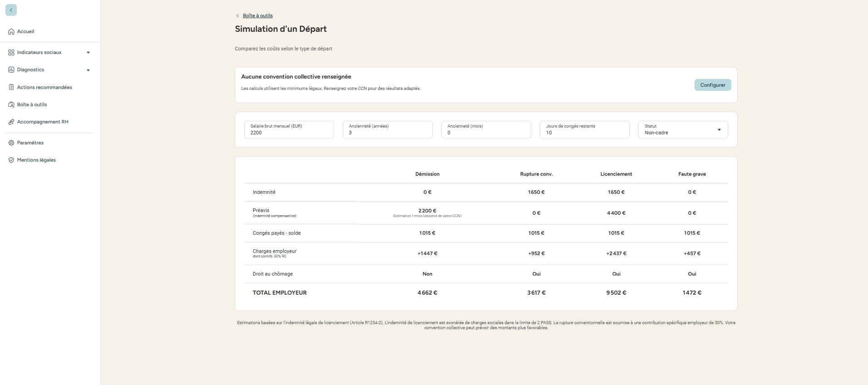Image resolution: width=868 pixels, height=385 pixels.
Task: Click the Boîte à outils icon
Action: (x=11, y=105)
